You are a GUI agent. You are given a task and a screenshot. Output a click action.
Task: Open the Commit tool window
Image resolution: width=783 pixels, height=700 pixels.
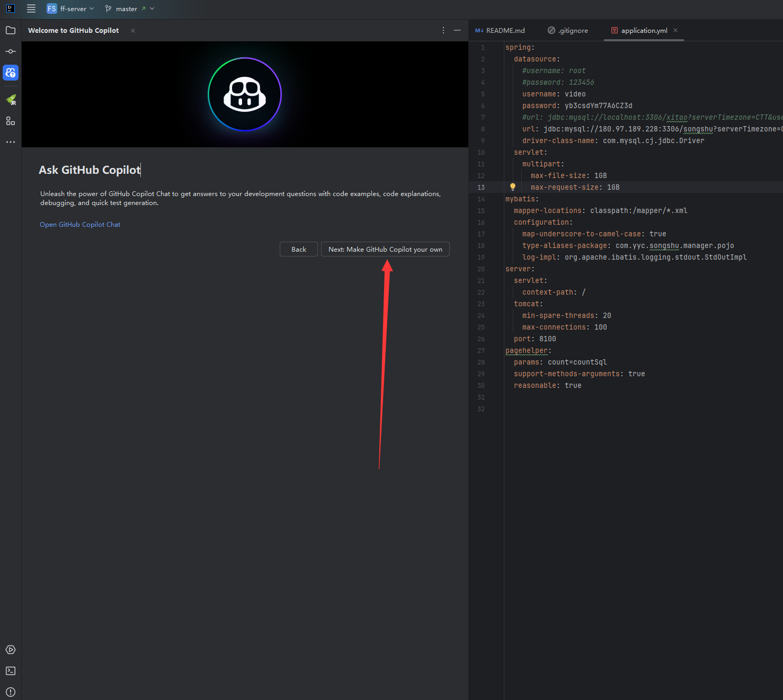11,51
